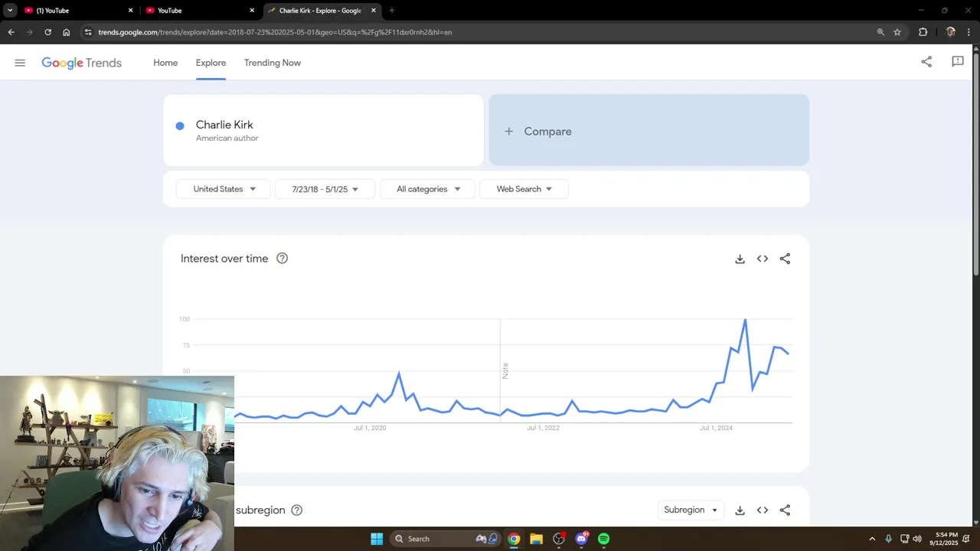Viewport: 980px width, 551px height.
Task: Open the Subregion dropdown
Action: click(x=691, y=510)
